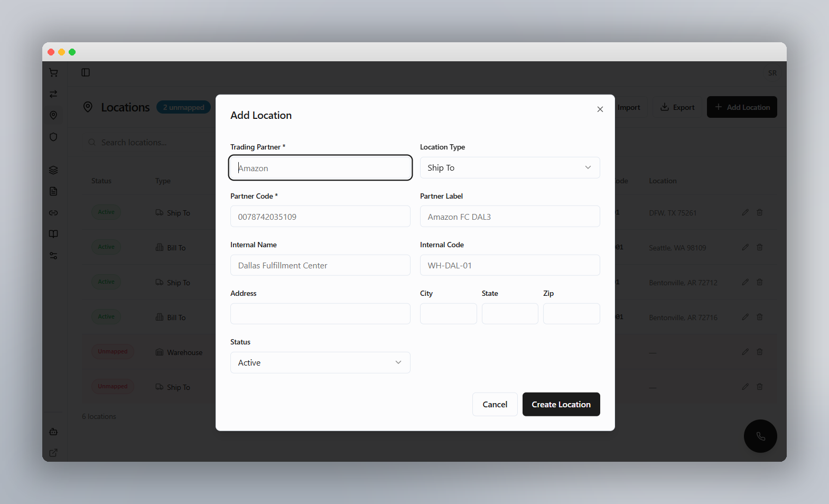Click the Warehouse type cell

179,352
